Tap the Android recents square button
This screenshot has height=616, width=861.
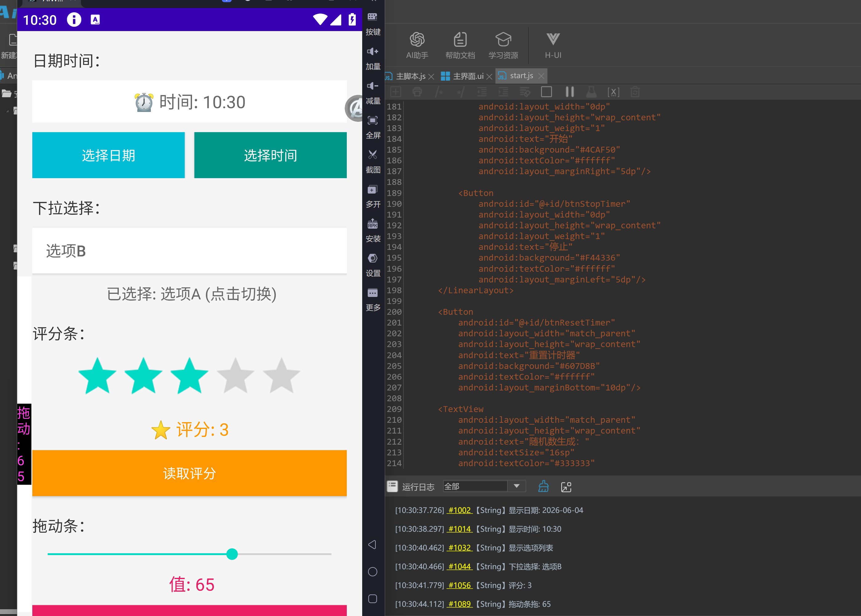372,598
